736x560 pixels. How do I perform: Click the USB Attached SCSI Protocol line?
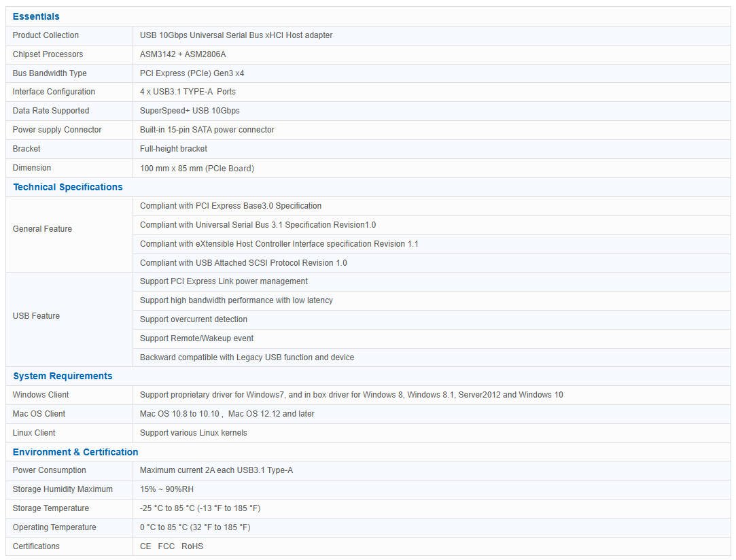point(243,263)
